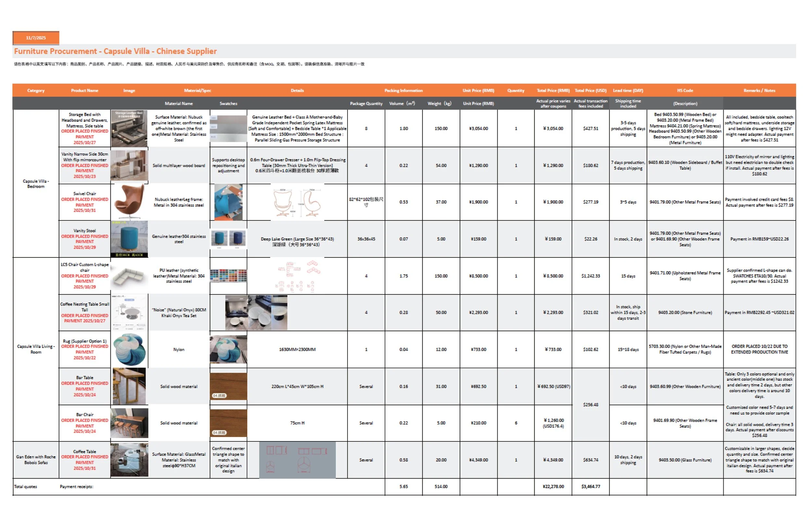The width and height of the screenshot is (812, 526).
Task: Open the Vanity Narrow Side product photo
Action: click(x=129, y=165)
